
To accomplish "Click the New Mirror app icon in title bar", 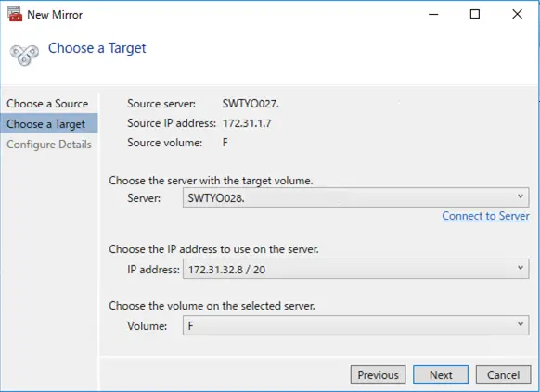I will coord(15,15).
